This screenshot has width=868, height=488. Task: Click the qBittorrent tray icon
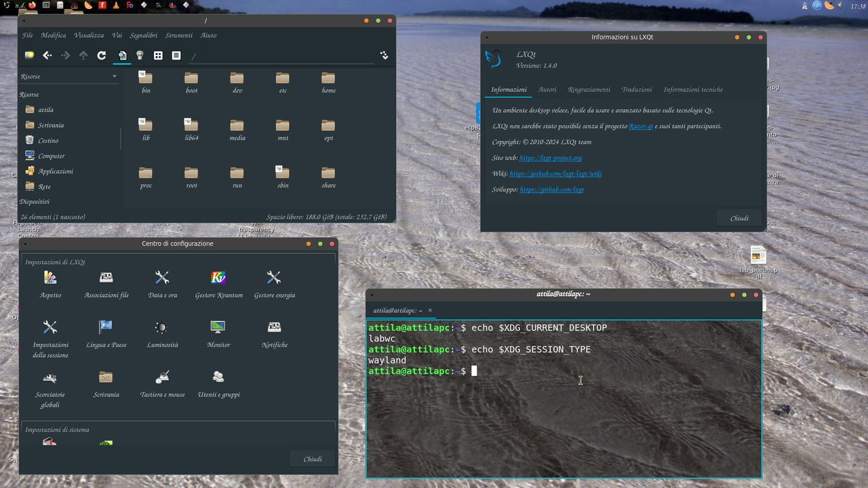(817, 5)
